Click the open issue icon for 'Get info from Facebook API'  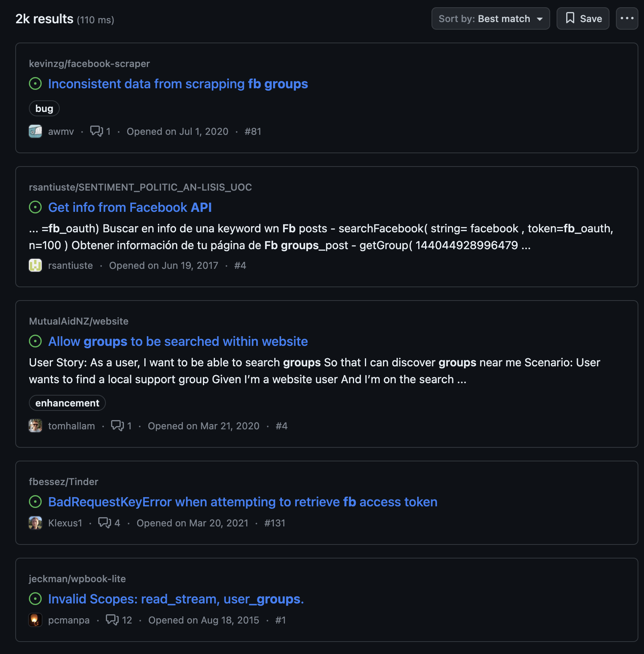(x=35, y=207)
